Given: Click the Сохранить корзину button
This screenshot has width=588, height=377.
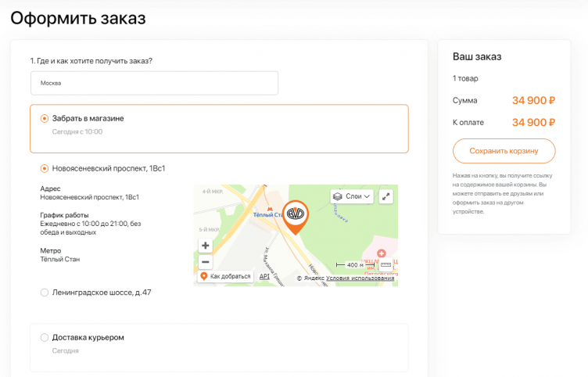Looking at the screenshot, I should tap(504, 151).
